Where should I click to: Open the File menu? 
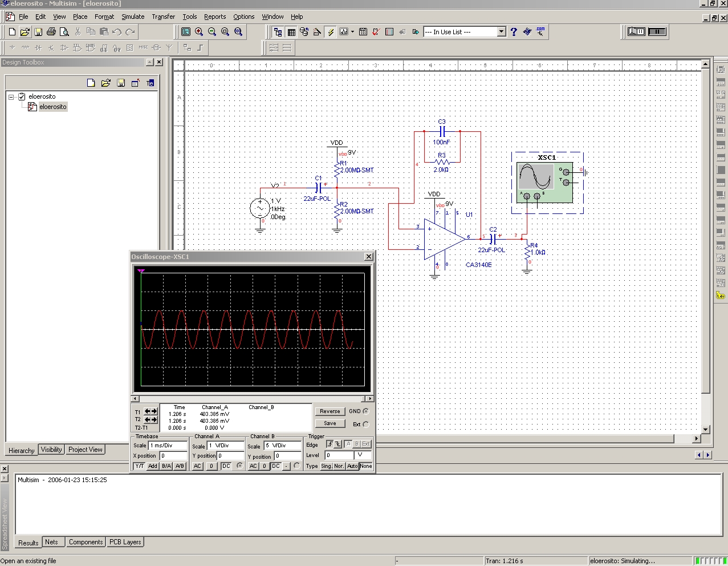pos(23,17)
